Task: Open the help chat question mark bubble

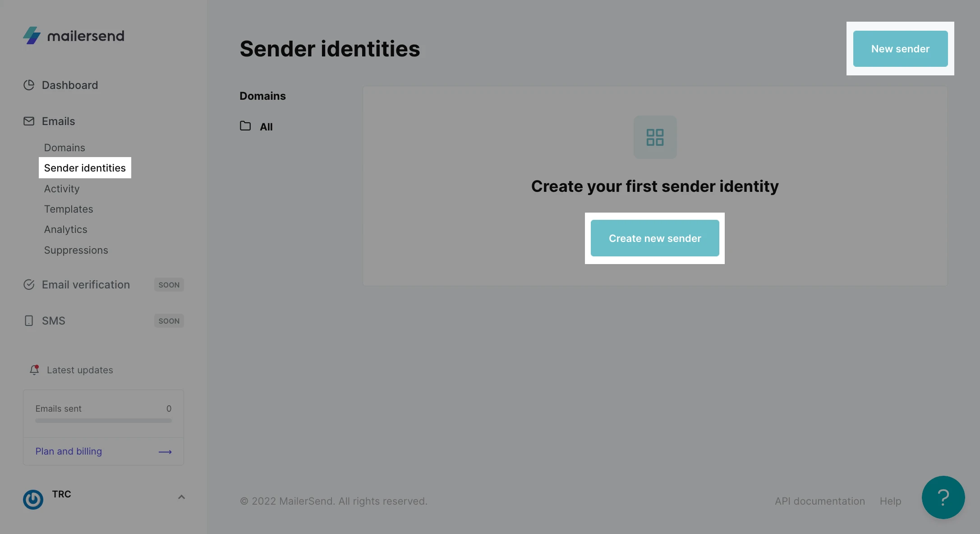Action: [943, 497]
